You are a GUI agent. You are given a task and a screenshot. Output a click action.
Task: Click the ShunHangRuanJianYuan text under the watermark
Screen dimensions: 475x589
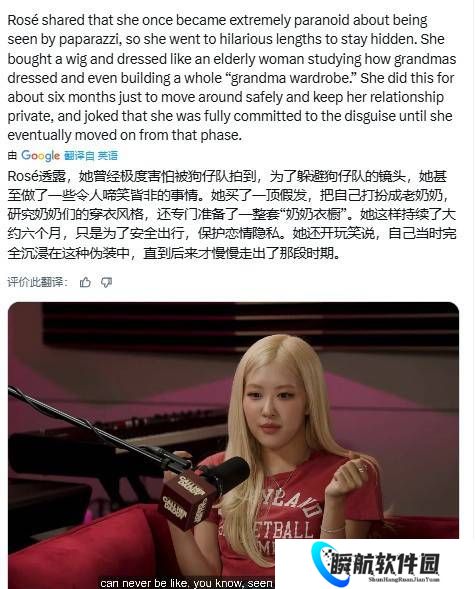[x=404, y=580]
